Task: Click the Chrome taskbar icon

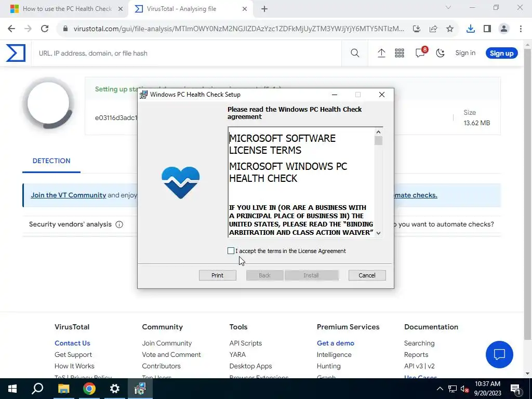Action: point(89,389)
